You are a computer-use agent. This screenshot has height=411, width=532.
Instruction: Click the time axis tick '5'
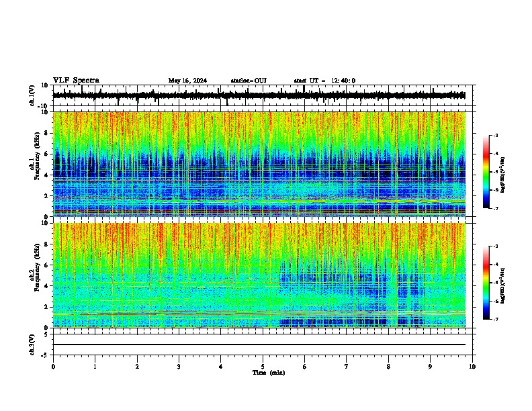pyautogui.click(x=263, y=367)
